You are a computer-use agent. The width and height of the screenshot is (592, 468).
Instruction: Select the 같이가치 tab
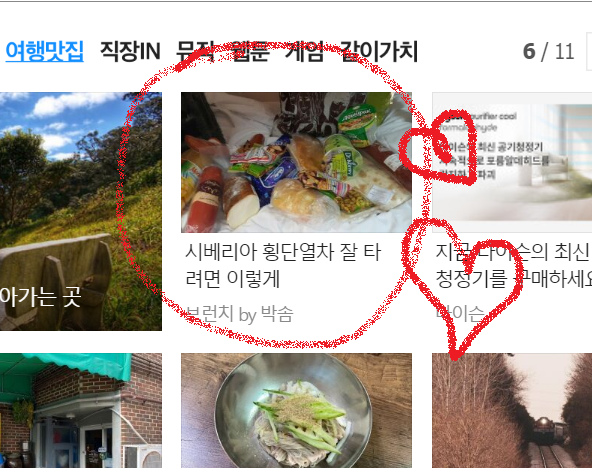point(379,52)
